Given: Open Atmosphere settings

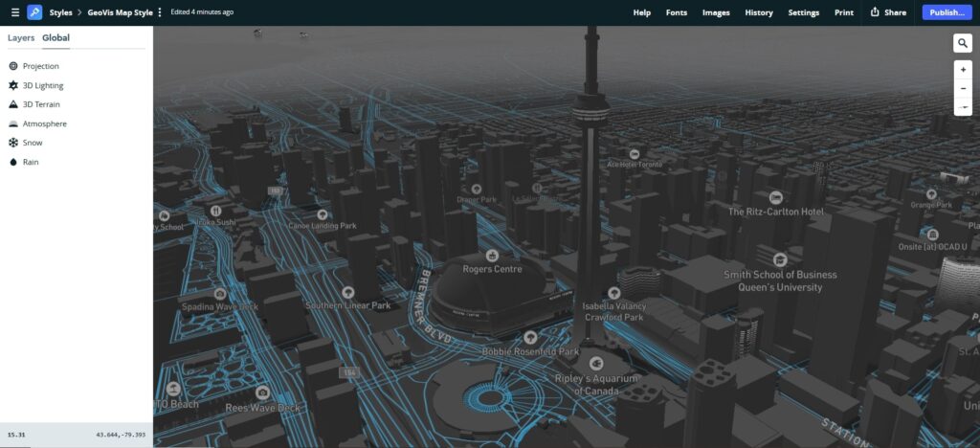Looking at the screenshot, I should click(44, 123).
